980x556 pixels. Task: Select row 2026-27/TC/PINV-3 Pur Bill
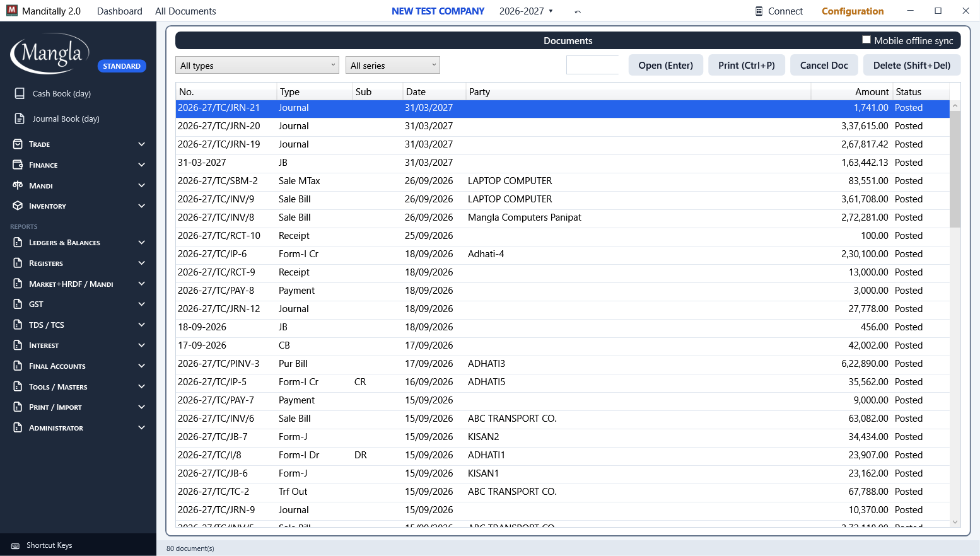563,364
